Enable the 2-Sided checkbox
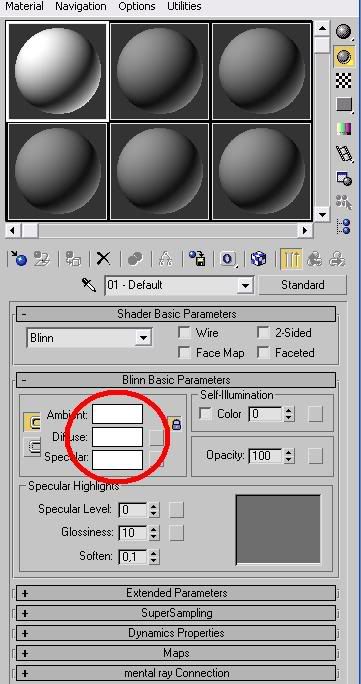This screenshot has width=361, height=684. [x=264, y=333]
